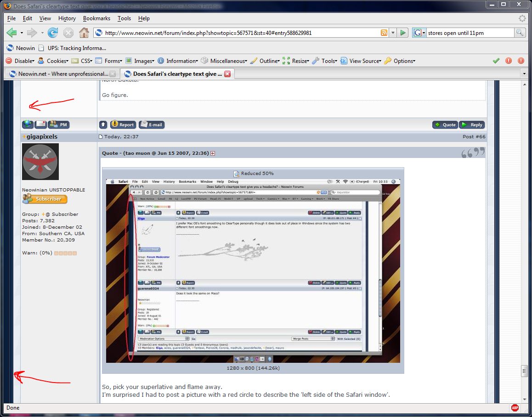Open the forward history dropdown arrow

[x=42, y=33]
